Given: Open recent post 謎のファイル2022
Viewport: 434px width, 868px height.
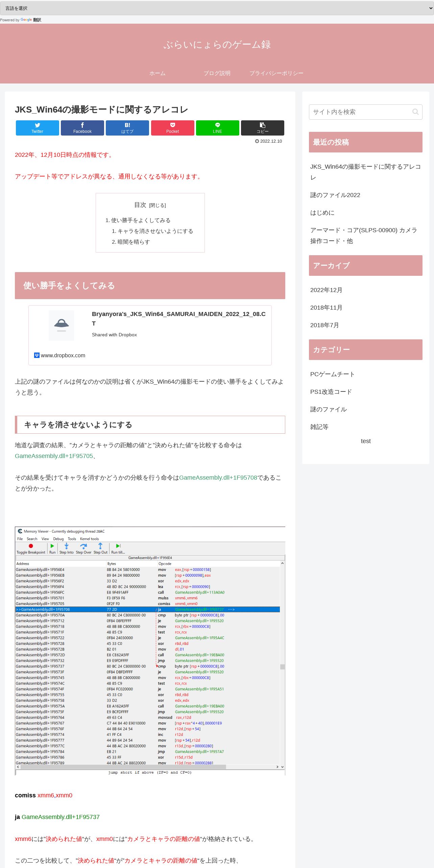Looking at the screenshot, I should (335, 195).
